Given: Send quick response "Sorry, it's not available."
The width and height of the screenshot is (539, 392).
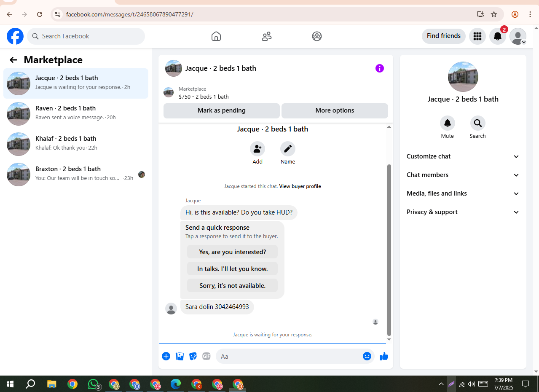Looking at the screenshot, I should click(232, 285).
